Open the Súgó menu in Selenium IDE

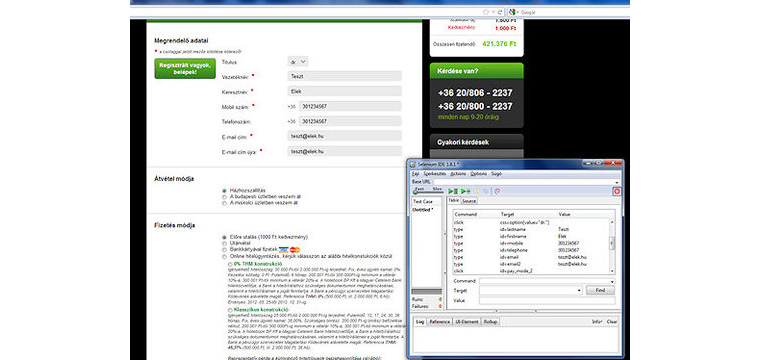tap(496, 173)
